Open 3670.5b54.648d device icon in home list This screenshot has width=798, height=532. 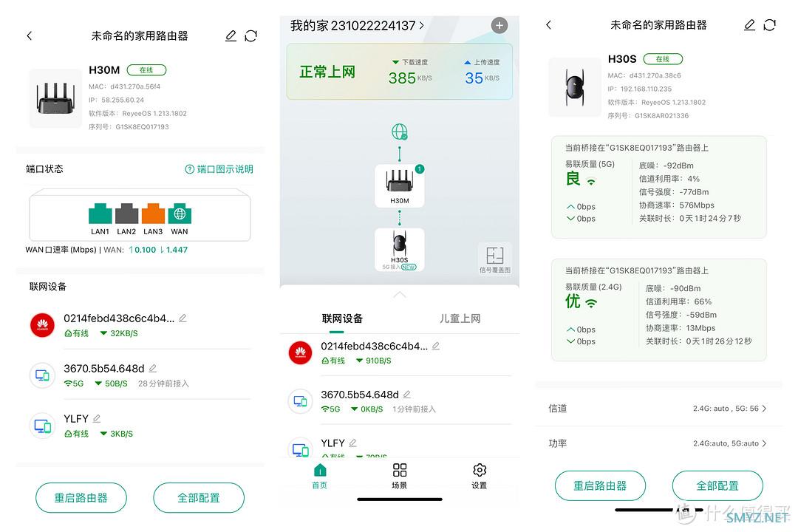(x=300, y=401)
